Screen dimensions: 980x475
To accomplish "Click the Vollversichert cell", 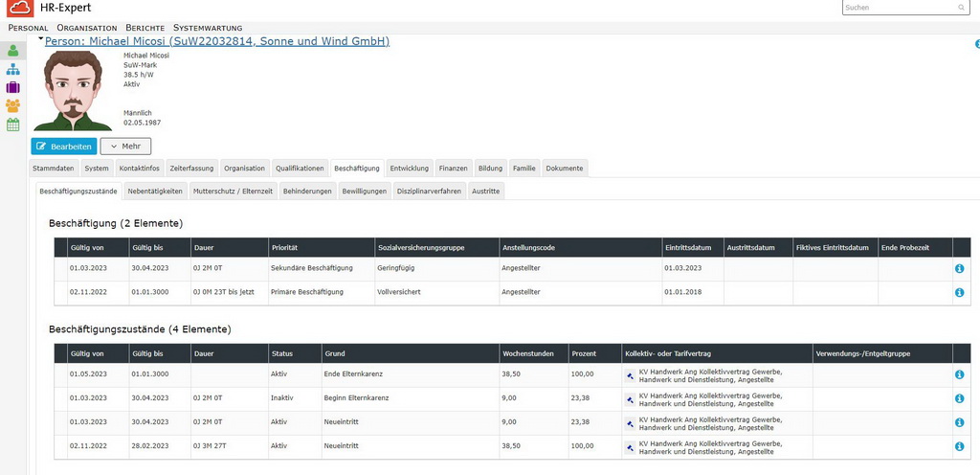I will 436,292.
